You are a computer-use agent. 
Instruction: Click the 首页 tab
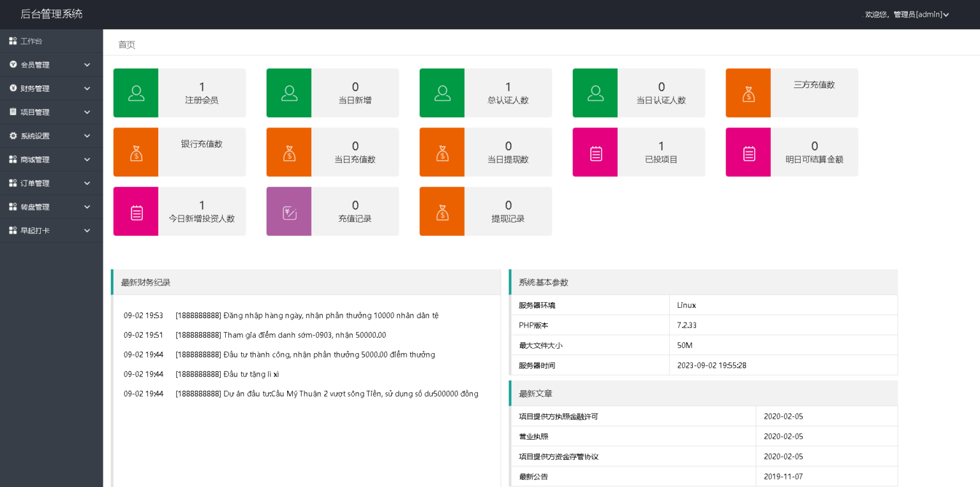126,45
